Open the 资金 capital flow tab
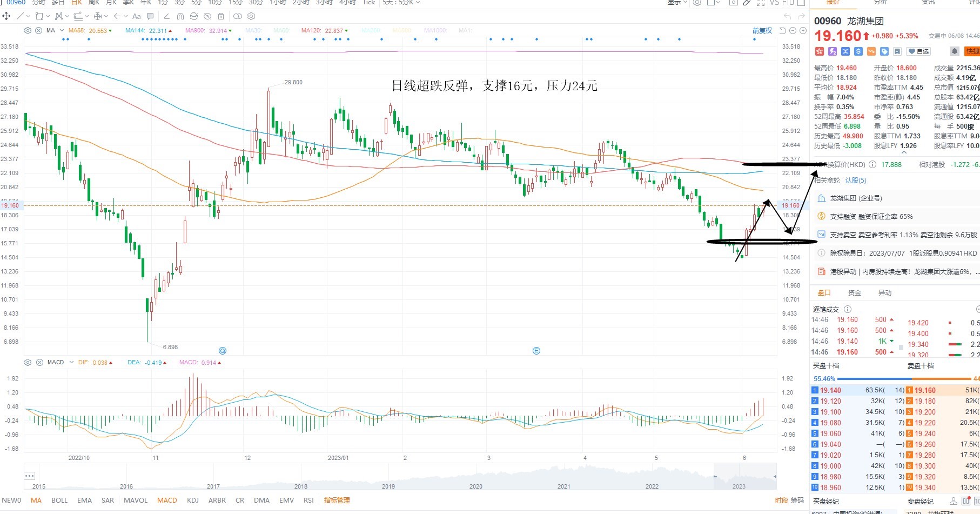Image resolution: width=980 pixels, height=514 pixels. (x=855, y=292)
